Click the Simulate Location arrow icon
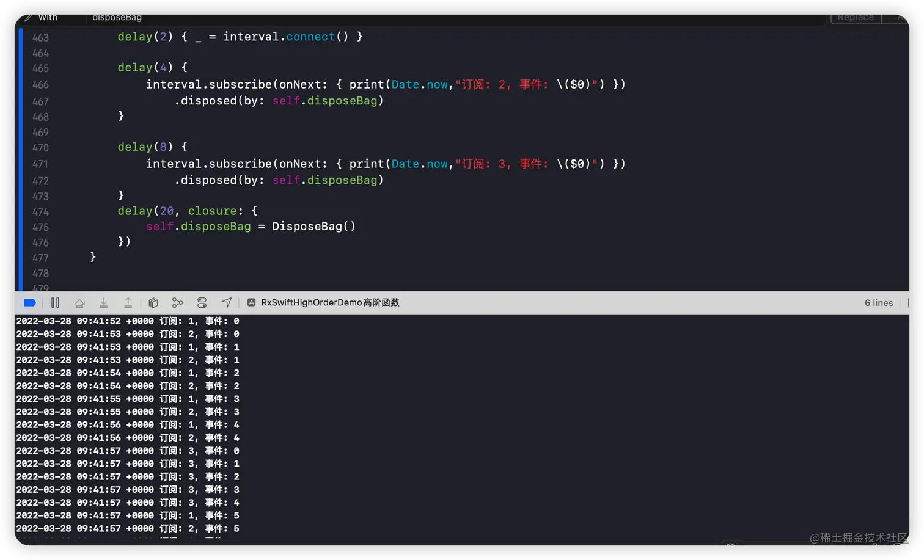 [x=226, y=303]
